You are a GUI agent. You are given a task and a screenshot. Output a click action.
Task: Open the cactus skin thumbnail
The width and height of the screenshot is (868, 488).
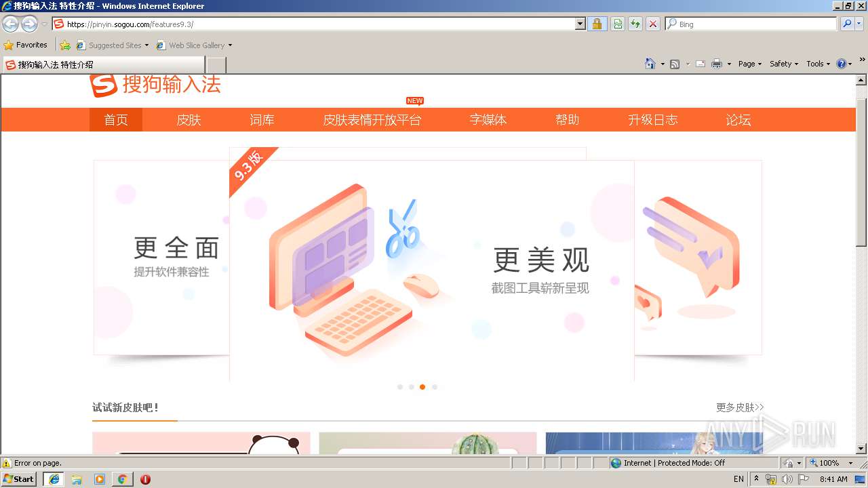tap(428, 443)
